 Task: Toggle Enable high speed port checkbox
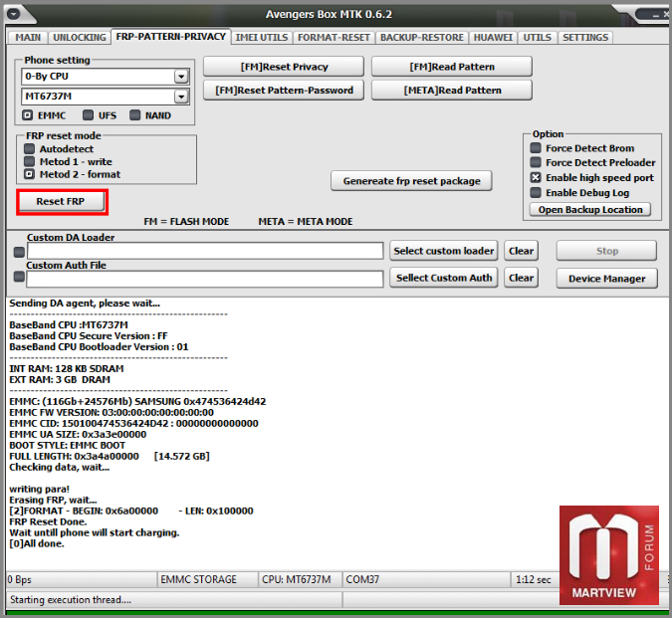[x=536, y=177]
